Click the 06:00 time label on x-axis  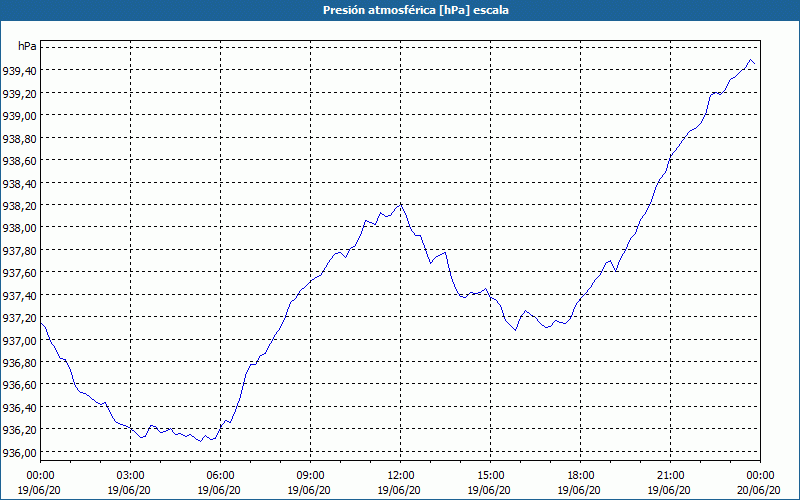pyautogui.click(x=220, y=476)
